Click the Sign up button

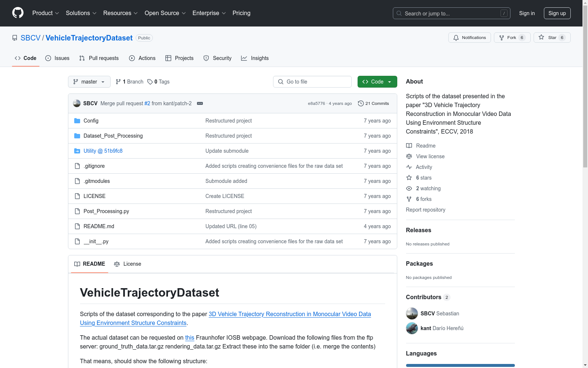pyautogui.click(x=557, y=13)
